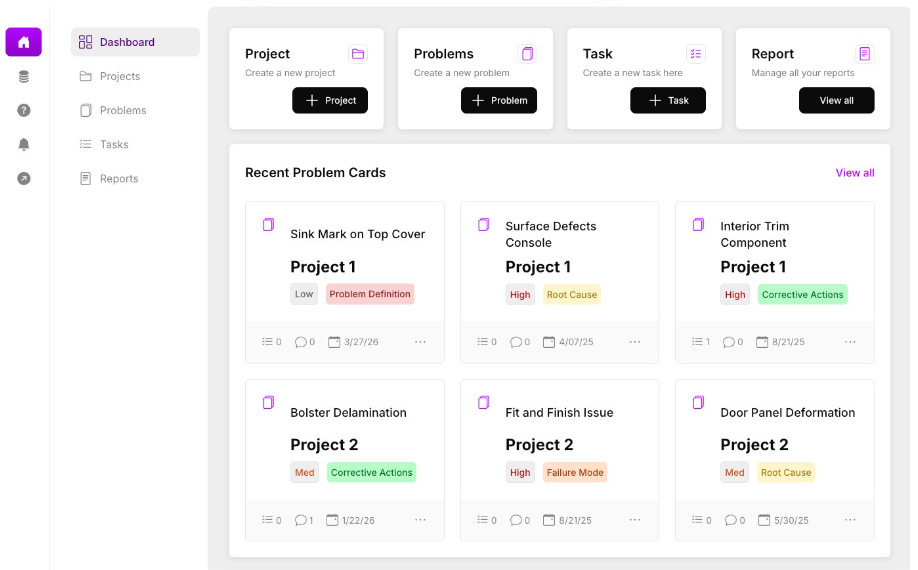Open notifications bell icon
The height and width of the screenshot is (570, 918).
coord(23,145)
